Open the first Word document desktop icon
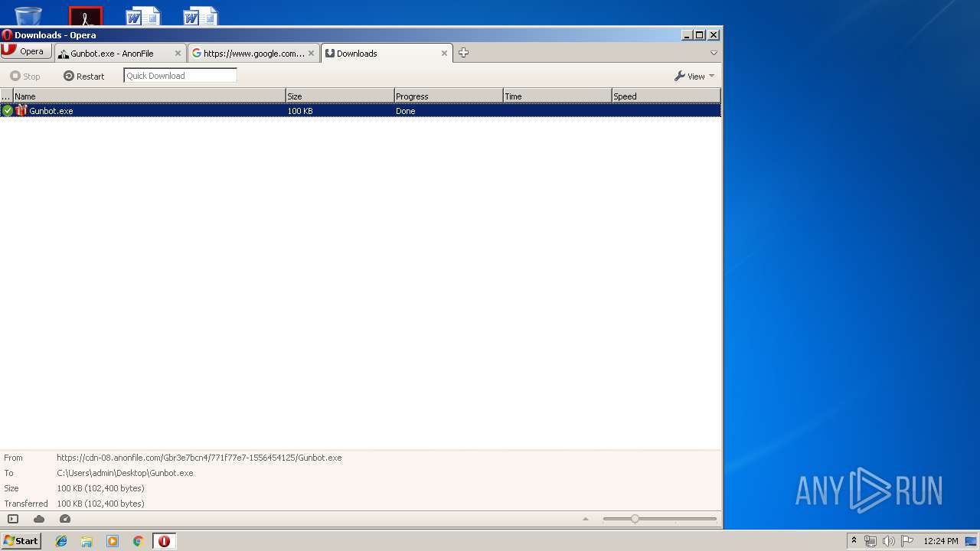 pyautogui.click(x=143, y=15)
